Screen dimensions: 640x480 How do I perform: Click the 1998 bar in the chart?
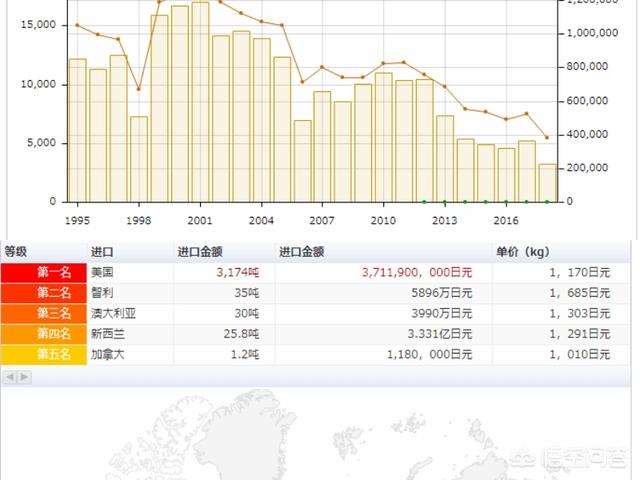tap(139, 159)
